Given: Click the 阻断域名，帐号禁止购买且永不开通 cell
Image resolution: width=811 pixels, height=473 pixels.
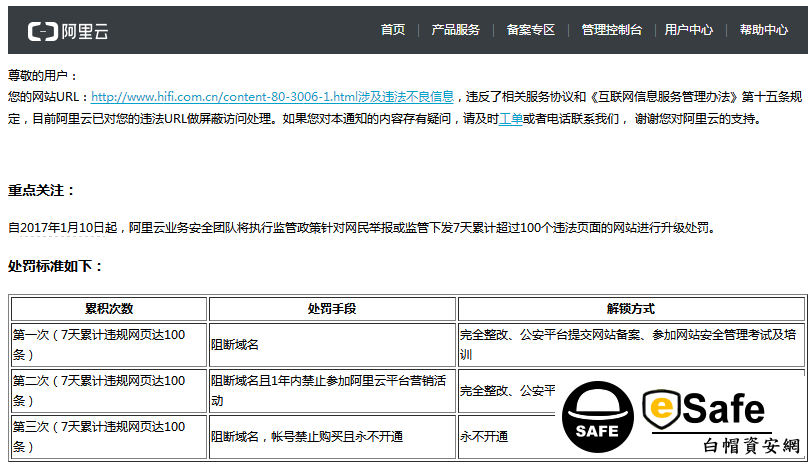Looking at the screenshot, I should click(332, 437).
